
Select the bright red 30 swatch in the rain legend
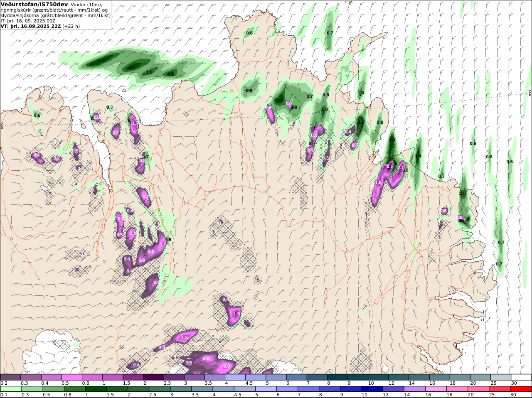click(521, 389)
